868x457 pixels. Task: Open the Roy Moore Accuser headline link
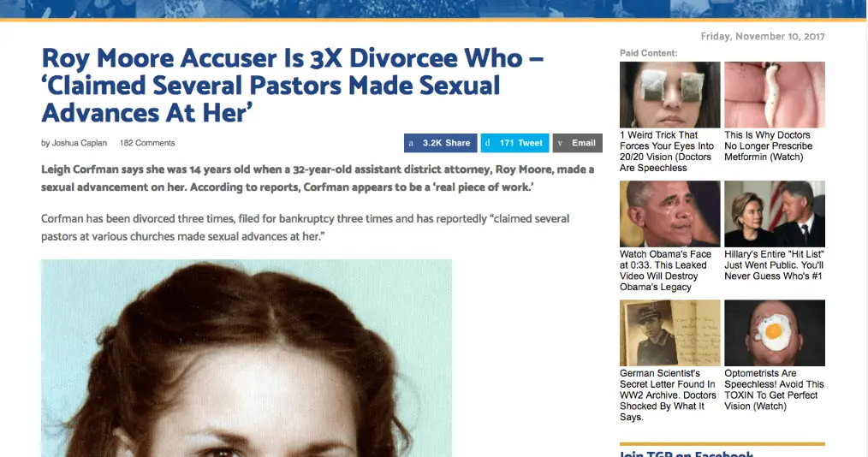[x=292, y=86]
